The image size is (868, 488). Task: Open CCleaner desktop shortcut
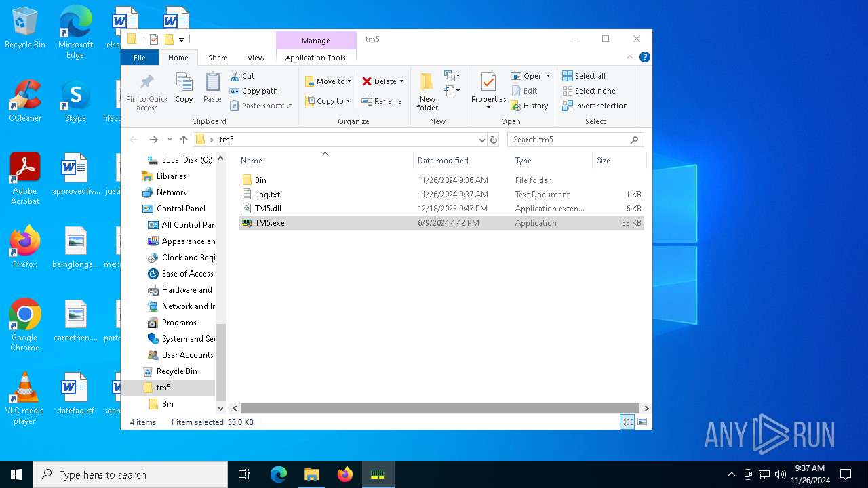pyautogui.click(x=25, y=101)
